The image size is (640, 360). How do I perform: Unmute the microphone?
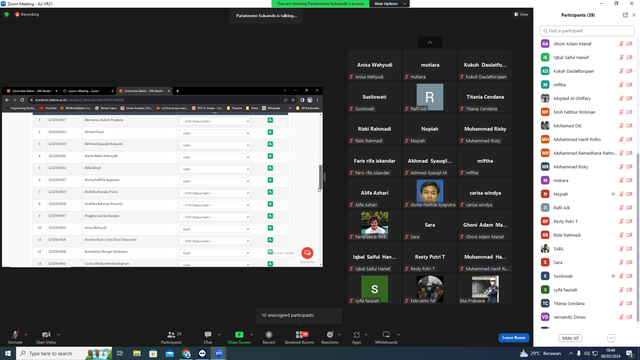[x=15, y=335]
